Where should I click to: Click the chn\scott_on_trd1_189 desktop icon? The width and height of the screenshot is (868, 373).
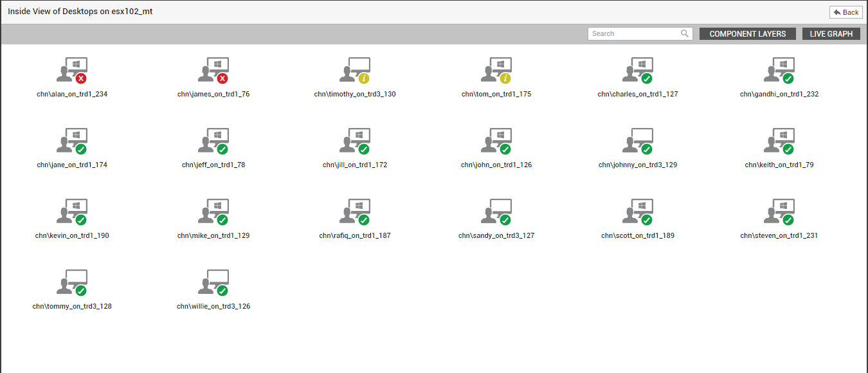click(638, 212)
